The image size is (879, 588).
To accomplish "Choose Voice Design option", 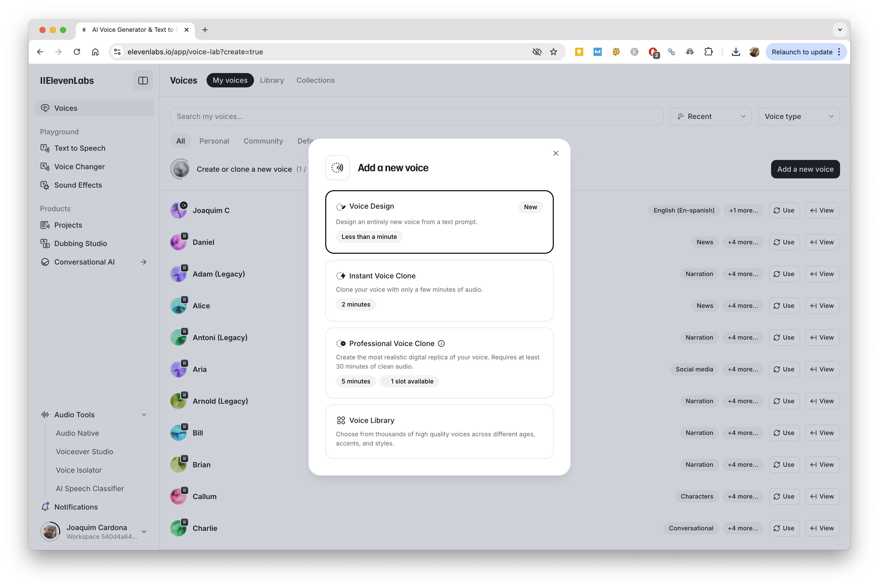I will coord(439,222).
